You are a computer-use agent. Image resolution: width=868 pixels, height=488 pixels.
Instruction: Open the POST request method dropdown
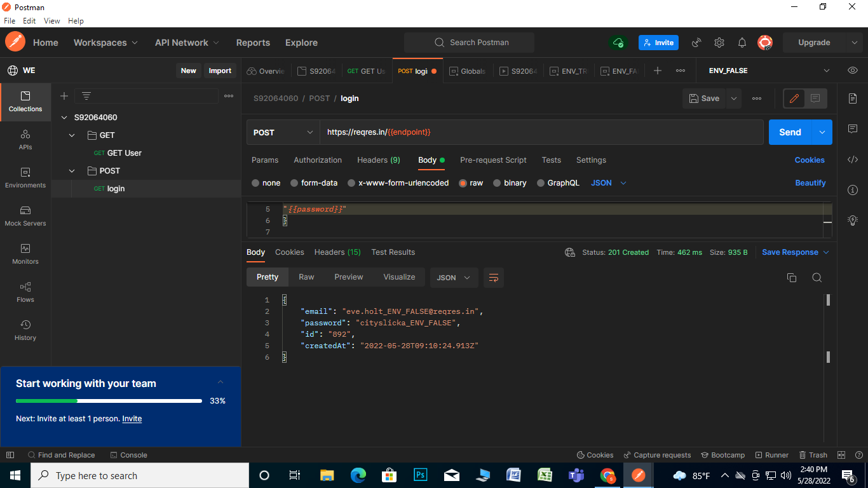tap(282, 132)
